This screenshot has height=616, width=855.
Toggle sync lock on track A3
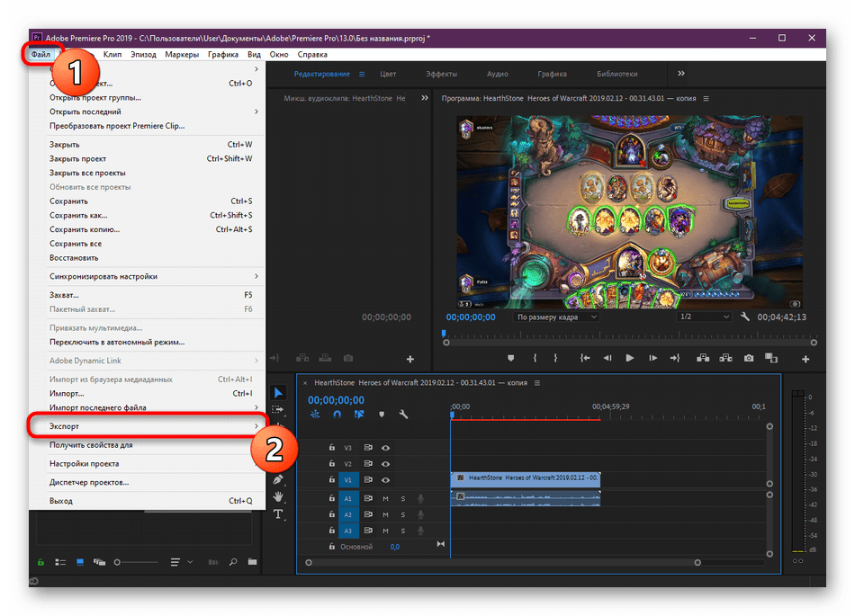click(368, 531)
